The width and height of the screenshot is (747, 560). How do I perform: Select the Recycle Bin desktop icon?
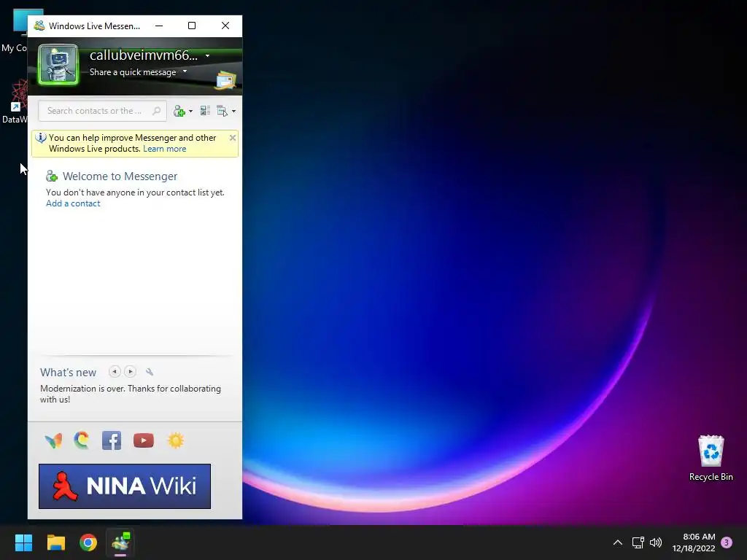[x=711, y=458]
